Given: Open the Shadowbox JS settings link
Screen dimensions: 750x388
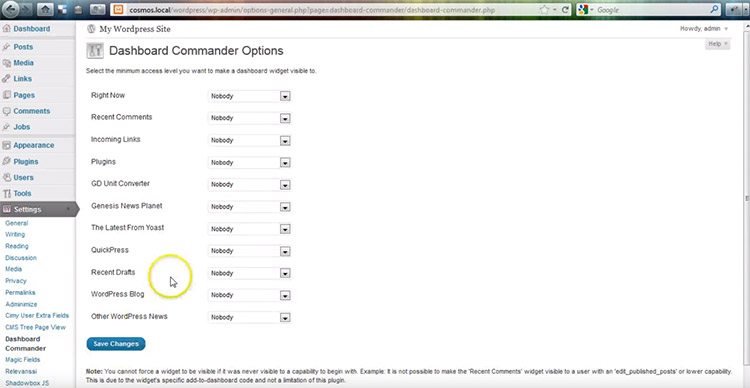Looking at the screenshot, I should click(x=27, y=383).
